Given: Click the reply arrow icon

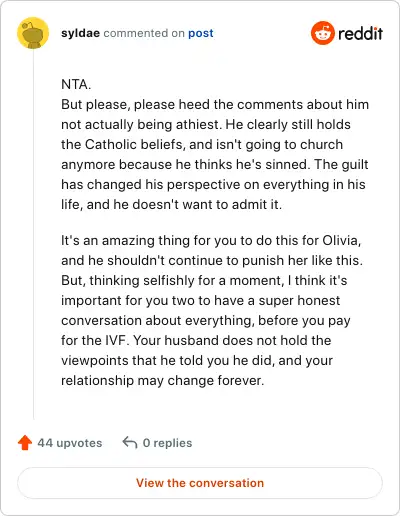Looking at the screenshot, I should (130, 443).
